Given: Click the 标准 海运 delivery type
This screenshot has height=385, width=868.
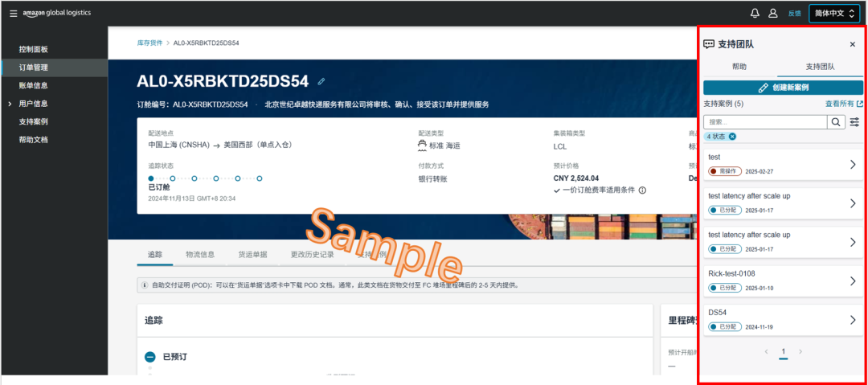Looking at the screenshot, I should click(x=440, y=145).
